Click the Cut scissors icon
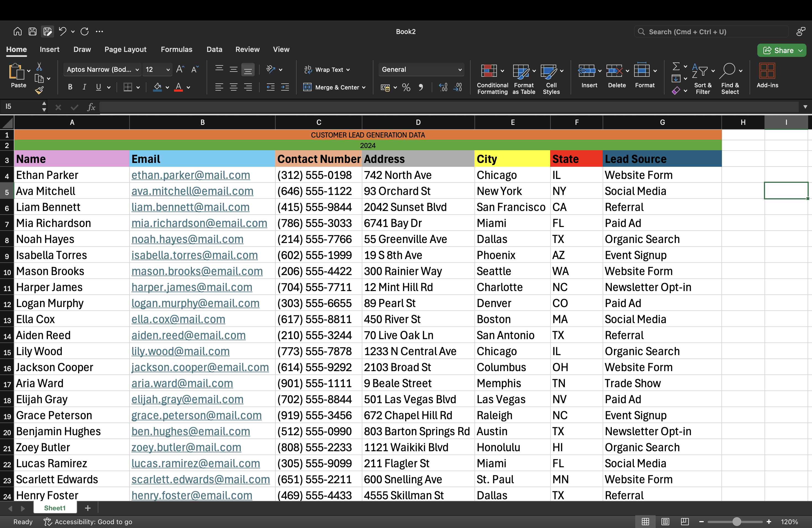The height and width of the screenshot is (528, 812). point(39,67)
